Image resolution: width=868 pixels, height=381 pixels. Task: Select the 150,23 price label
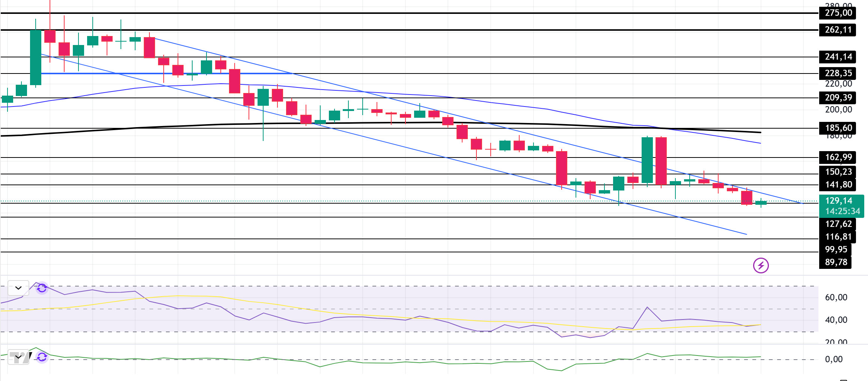pos(838,172)
